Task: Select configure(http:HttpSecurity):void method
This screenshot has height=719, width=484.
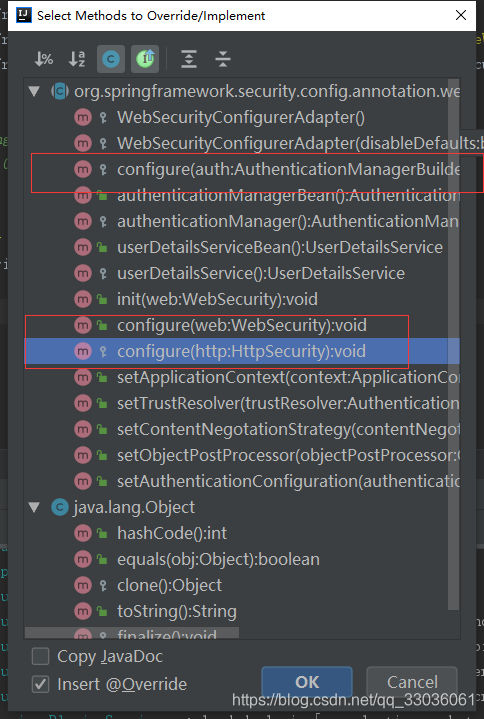Action: tap(242, 351)
